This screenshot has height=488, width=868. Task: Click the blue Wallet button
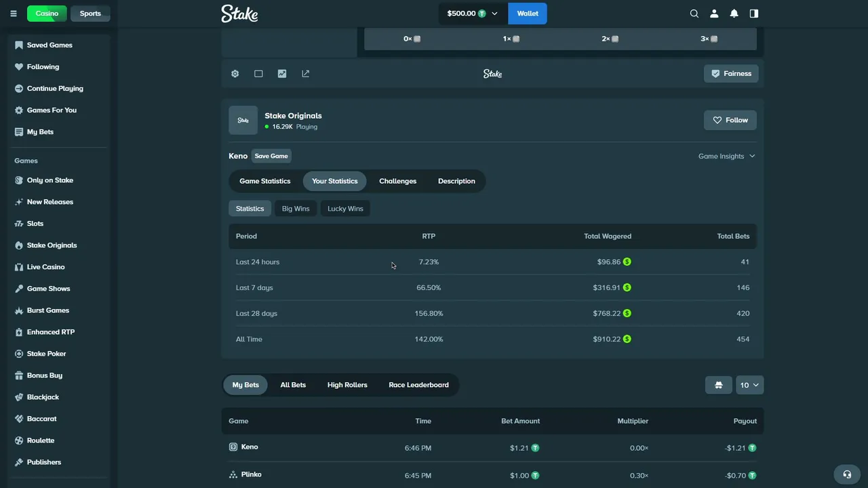tap(528, 14)
